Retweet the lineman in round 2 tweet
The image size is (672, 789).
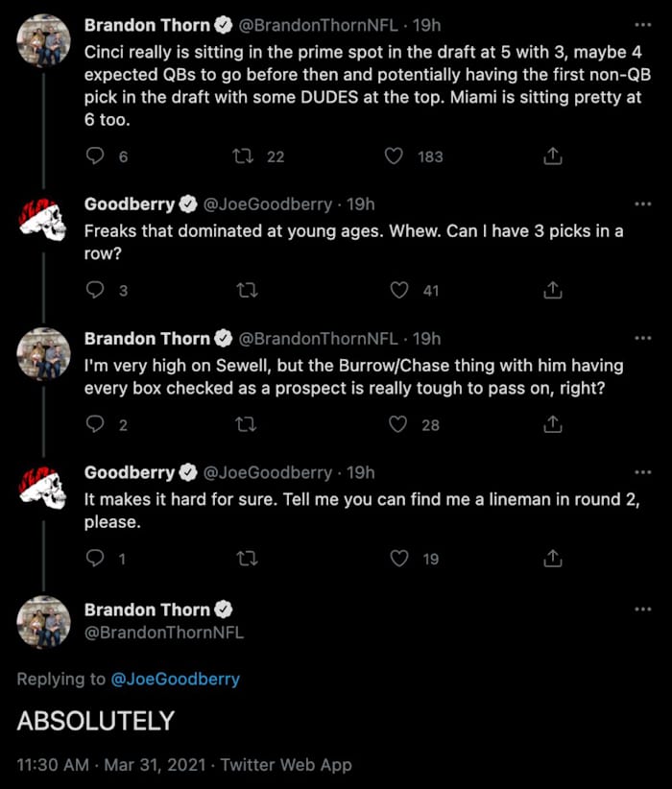(x=248, y=558)
